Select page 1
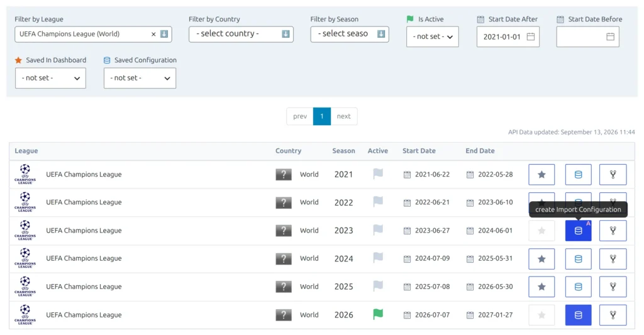The image size is (644, 335). coord(322,116)
